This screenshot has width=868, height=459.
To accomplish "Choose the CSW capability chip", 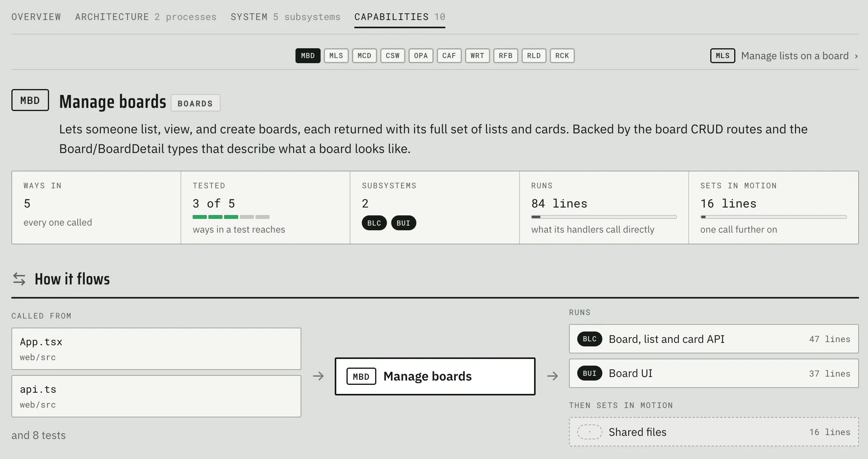I will (392, 56).
